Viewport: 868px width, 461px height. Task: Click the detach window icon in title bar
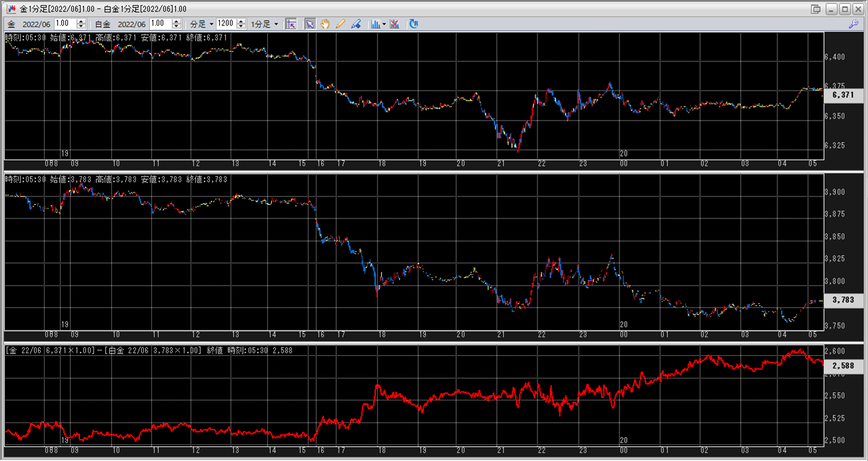(815, 9)
